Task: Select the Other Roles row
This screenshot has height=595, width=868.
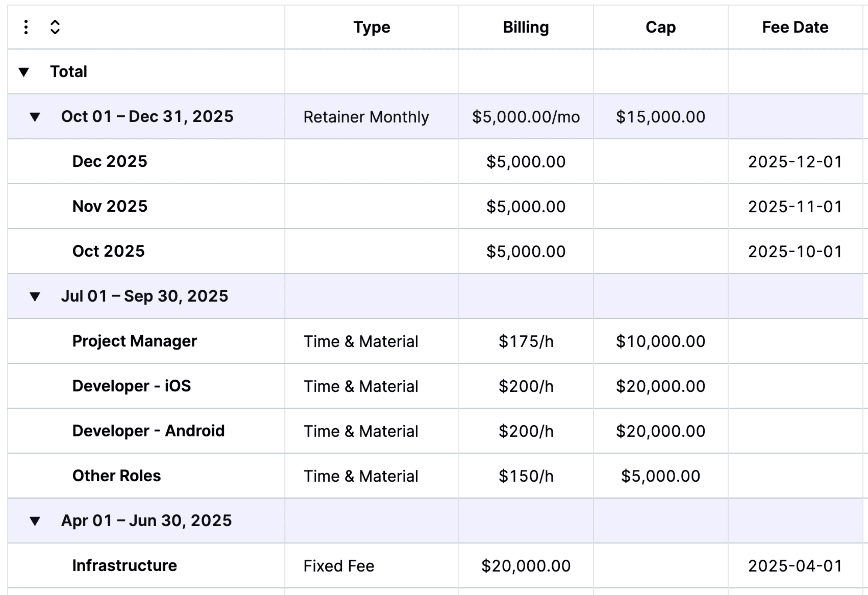Action: [x=116, y=476]
